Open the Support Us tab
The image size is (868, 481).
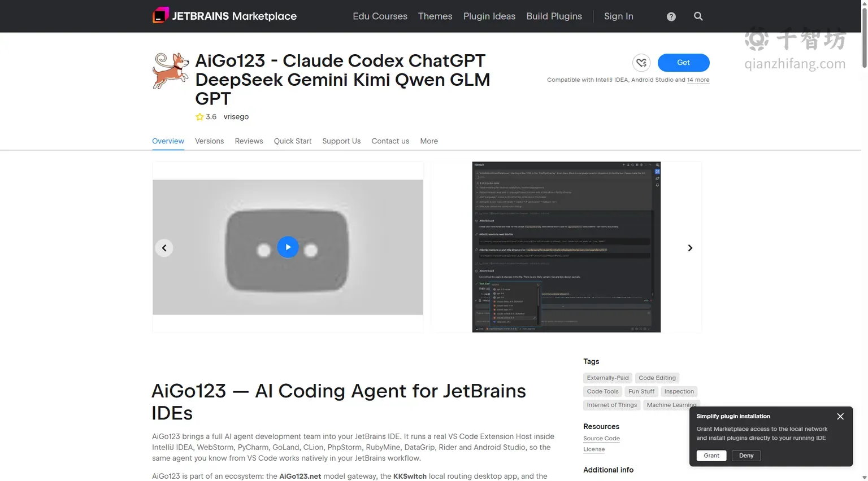pos(341,141)
